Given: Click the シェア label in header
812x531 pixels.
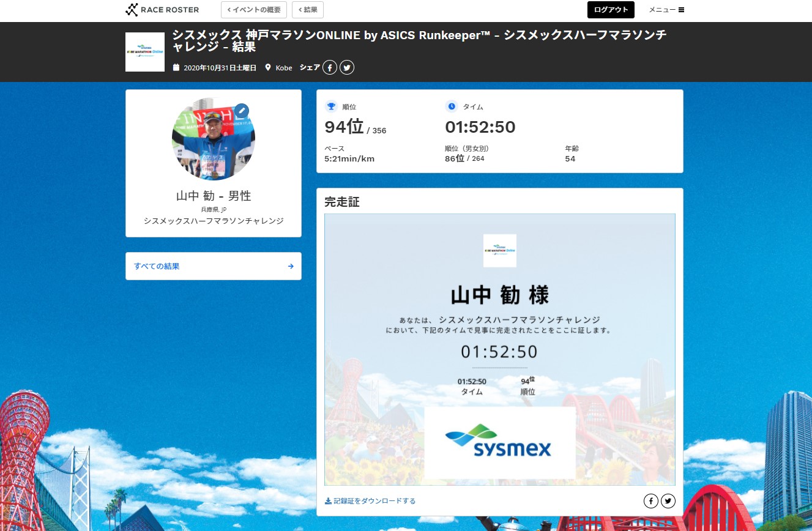Looking at the screenshot, I should (310, 68).
